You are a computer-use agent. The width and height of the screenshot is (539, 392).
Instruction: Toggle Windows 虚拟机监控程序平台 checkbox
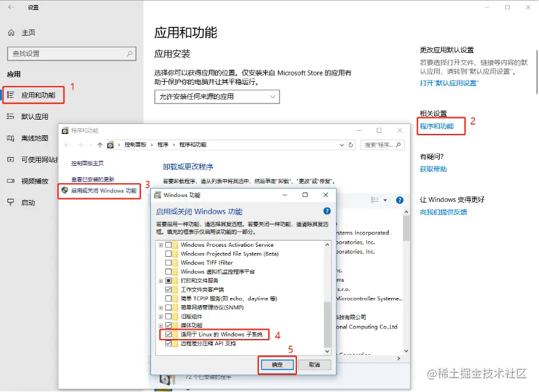[168, 272]
